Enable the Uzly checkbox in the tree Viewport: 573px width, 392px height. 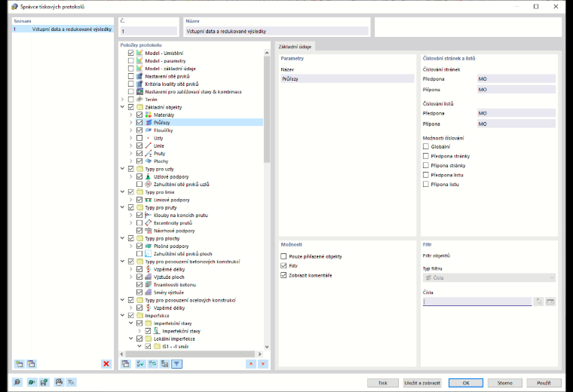[x=139, y=138]
